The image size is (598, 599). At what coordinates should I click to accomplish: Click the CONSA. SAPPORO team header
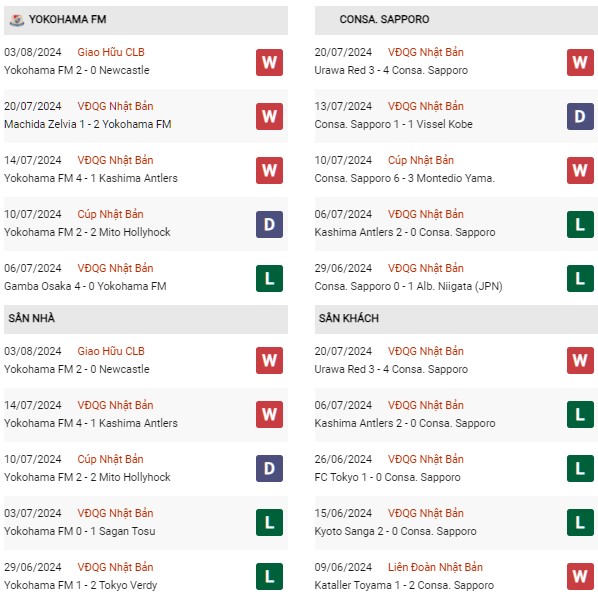456,20
